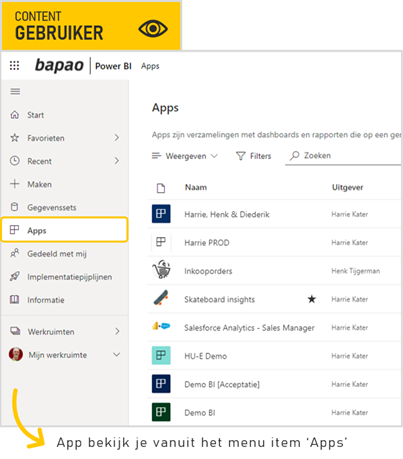Viewport: 403px width, 459px height.
Task: Click the green Demo BI app icon
Action: [161, 412]
